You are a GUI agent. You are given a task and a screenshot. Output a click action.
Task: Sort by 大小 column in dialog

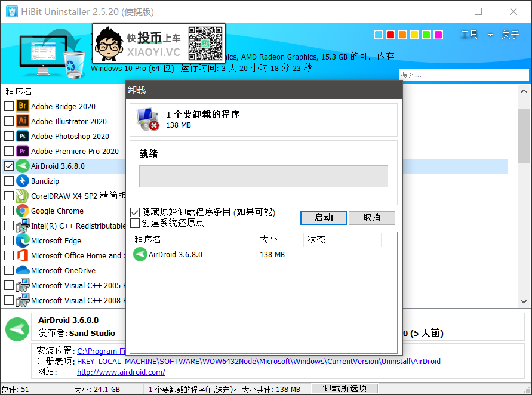pos(279,239)
